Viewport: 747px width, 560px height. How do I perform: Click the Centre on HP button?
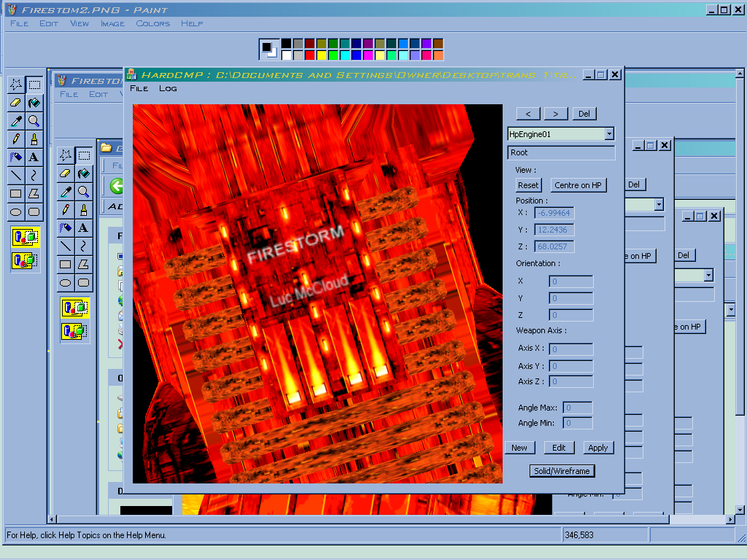(578, 185)
